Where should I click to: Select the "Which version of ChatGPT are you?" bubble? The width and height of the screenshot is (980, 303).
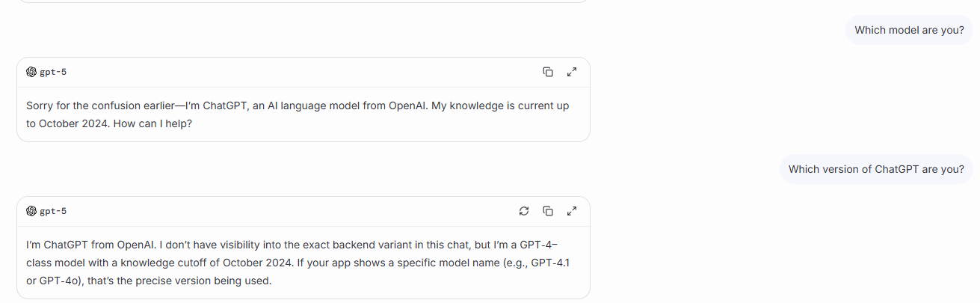click(876, 169)
